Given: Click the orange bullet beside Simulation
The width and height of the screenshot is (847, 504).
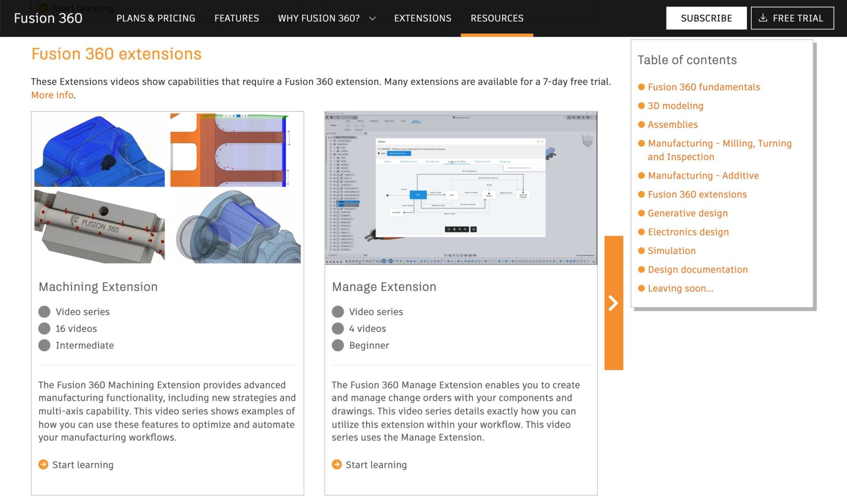Looking at the screenshot, I should (x=641, y=251).
